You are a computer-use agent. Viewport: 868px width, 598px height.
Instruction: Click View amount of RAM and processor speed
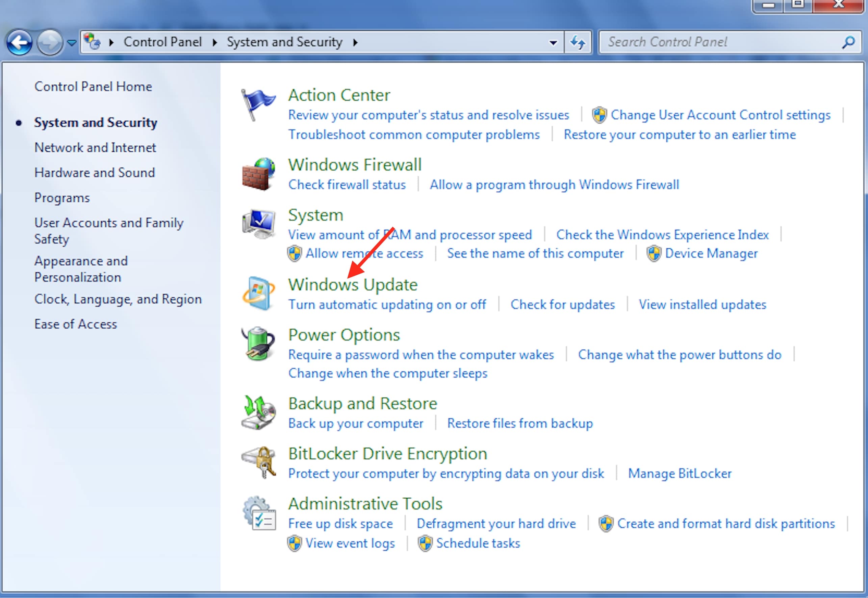(x=410, y=235)
